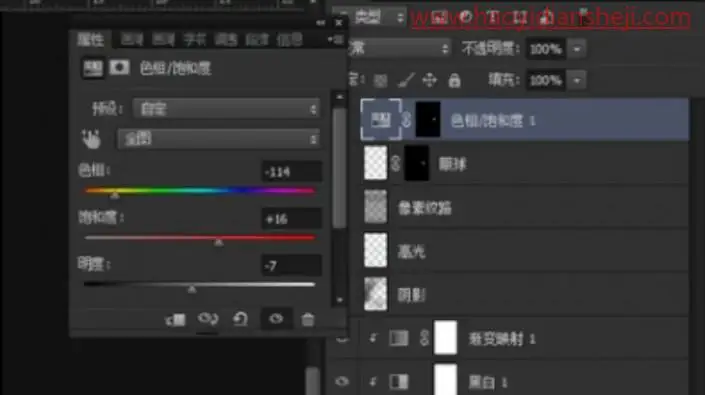This screenshot has height=395, width=705.
Task: Activate the on-image hand adjustment tool
Action: 91,139
